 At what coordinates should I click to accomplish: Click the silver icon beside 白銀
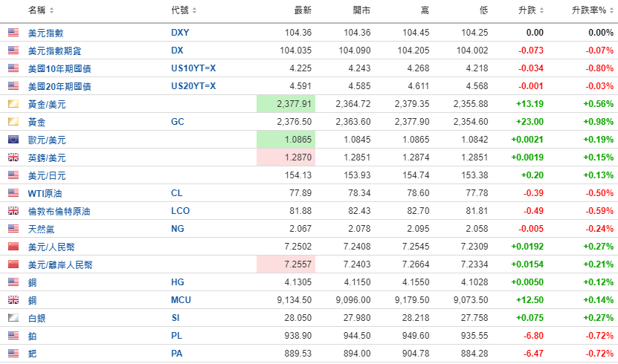pos(13,318)
